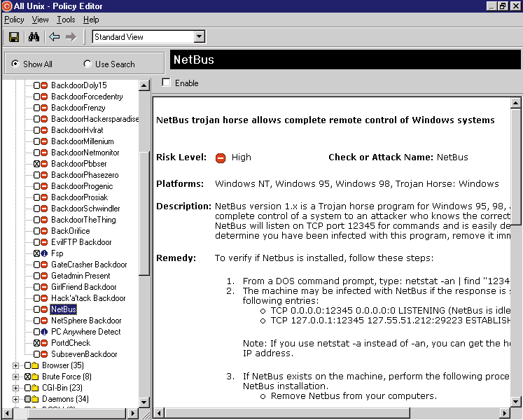Select BackdoorSchwindler in the tree
The height and width of the screenshot is (420, 523).
coord(85,209)
